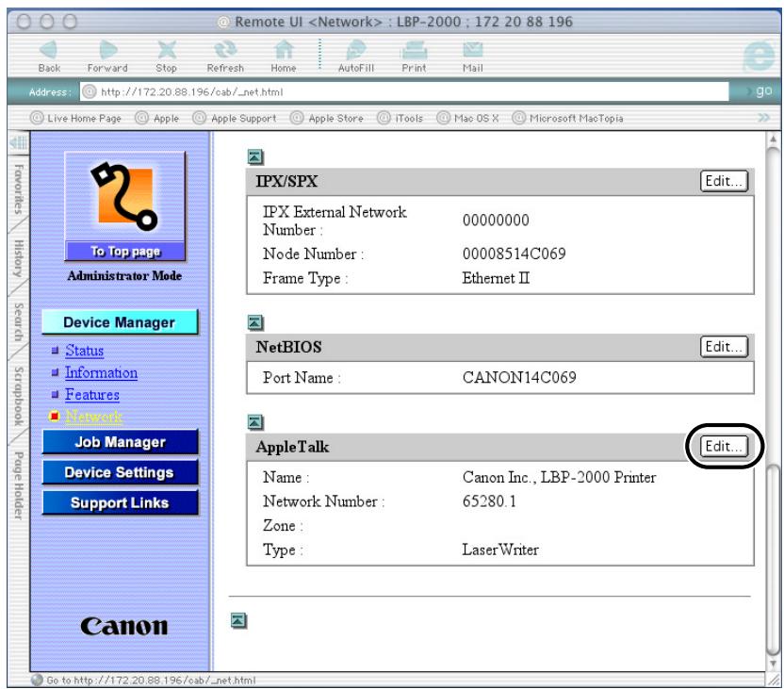This screenshot has width=784, height=689.
Task: Open the Status link
Action: pyautogui.click(x=85, y=351)
